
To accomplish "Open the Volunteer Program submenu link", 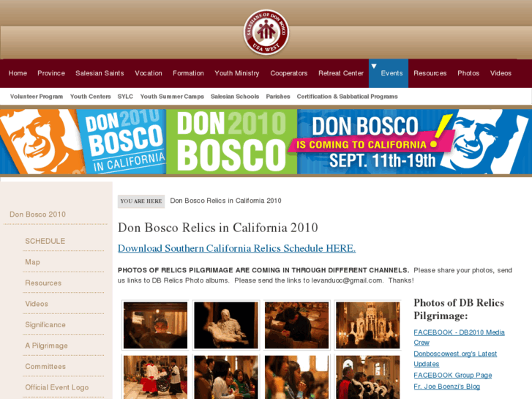I will tap(37, 97).
